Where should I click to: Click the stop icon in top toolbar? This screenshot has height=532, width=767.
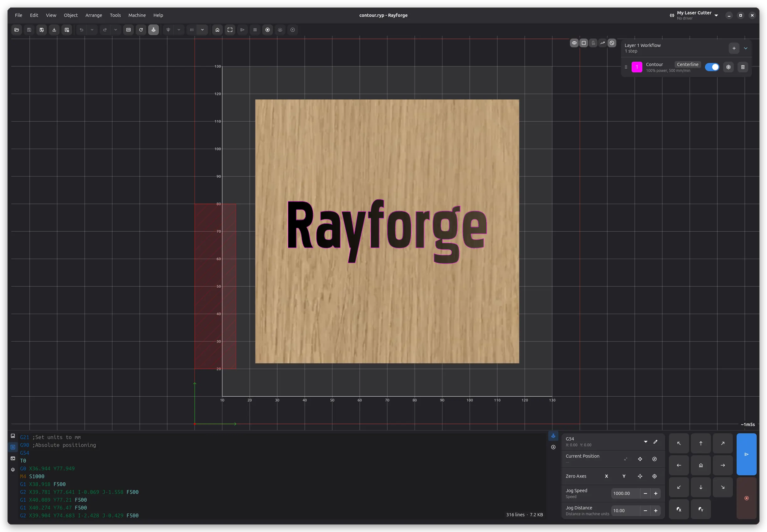coord(267,30)
